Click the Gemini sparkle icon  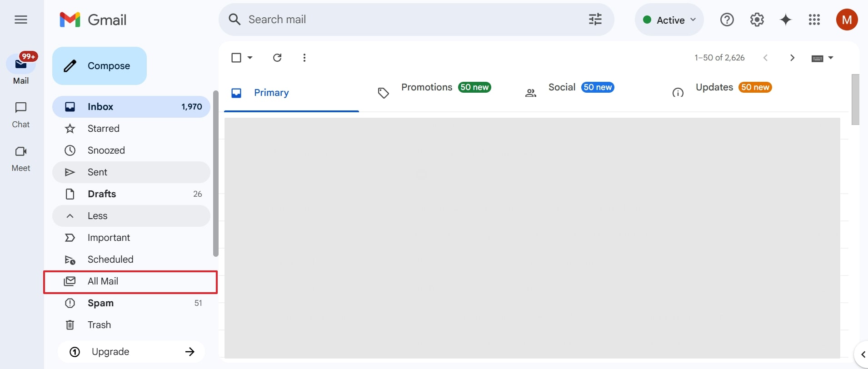785,20
